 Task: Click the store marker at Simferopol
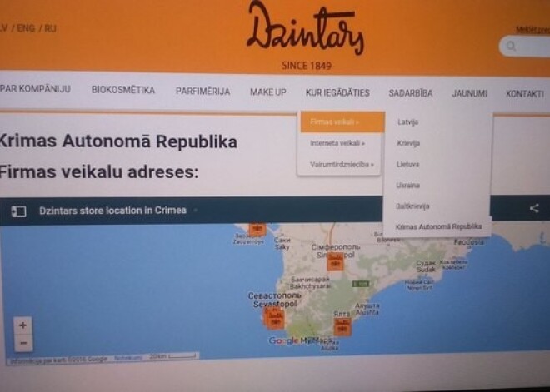[335, 261]
